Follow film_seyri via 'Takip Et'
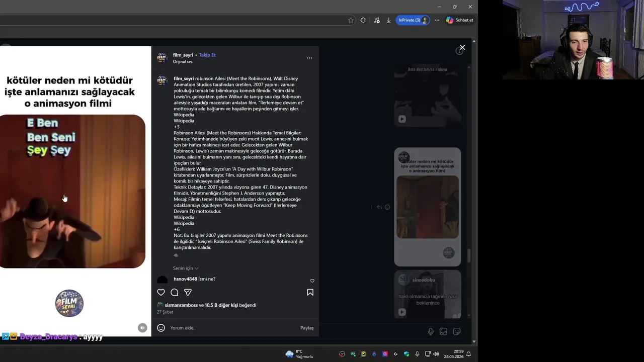The height and width of the screenshot is (362, 644). (207, 55)
